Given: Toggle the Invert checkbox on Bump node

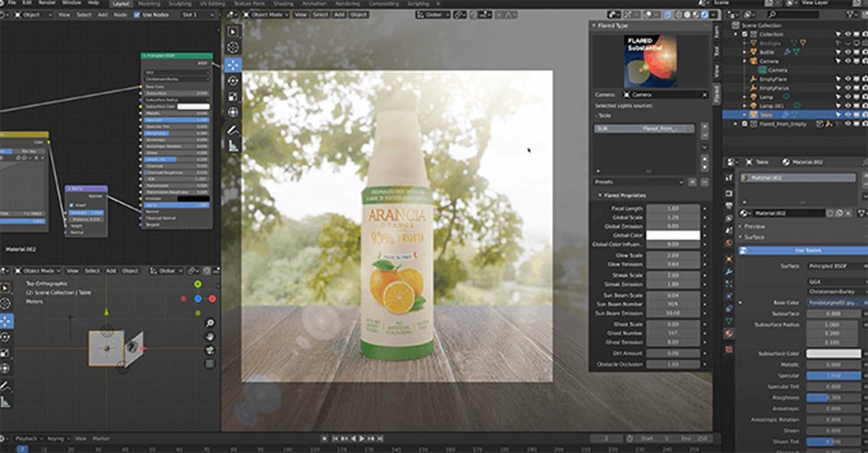Looking at the screenshot, I should click(71, 205).
